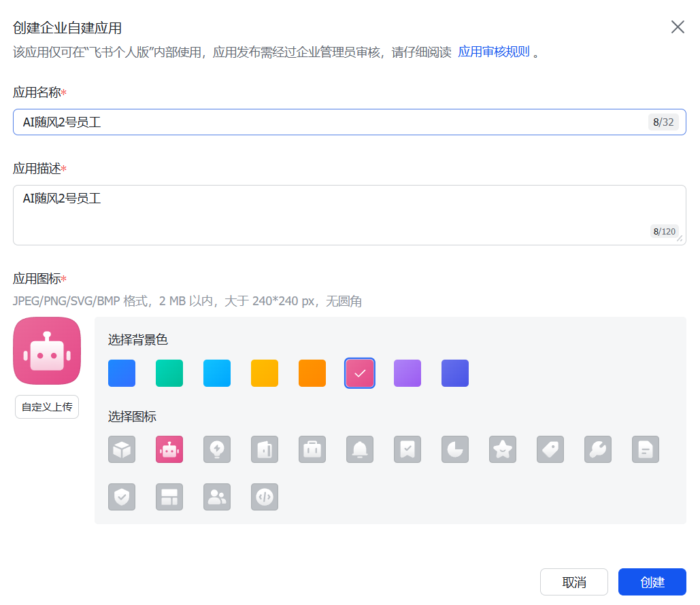The width and height of the screenshot is (700, 605).
Task: Pick the orange background color
Action: [x=312, y=373]
